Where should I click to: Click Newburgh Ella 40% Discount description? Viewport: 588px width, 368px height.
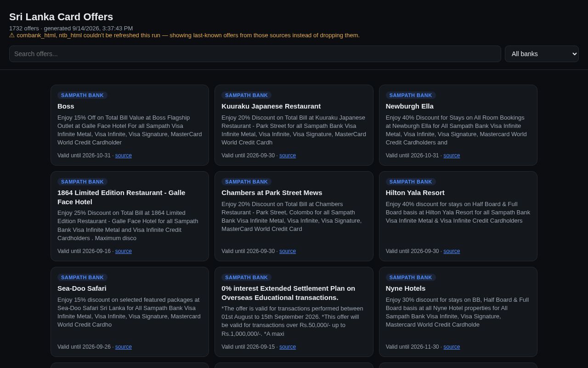click(x=457, y=130)
